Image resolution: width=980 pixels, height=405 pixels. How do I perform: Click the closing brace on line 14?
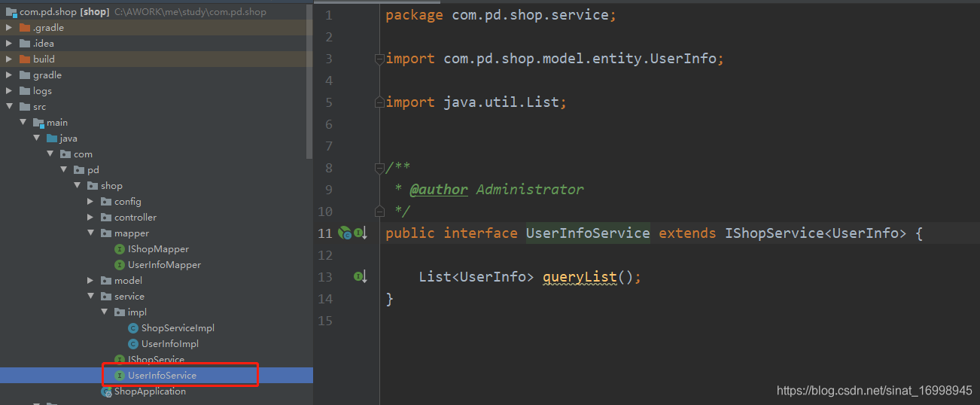pyautogui.click(x=389, y=299)
